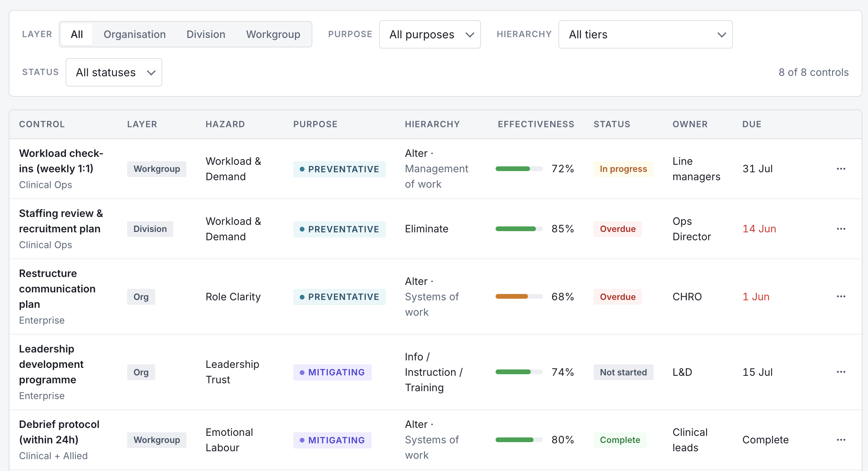Open Leadership development programme control
The height and width of the screenshot is (471, 868).
click(51, 364)
